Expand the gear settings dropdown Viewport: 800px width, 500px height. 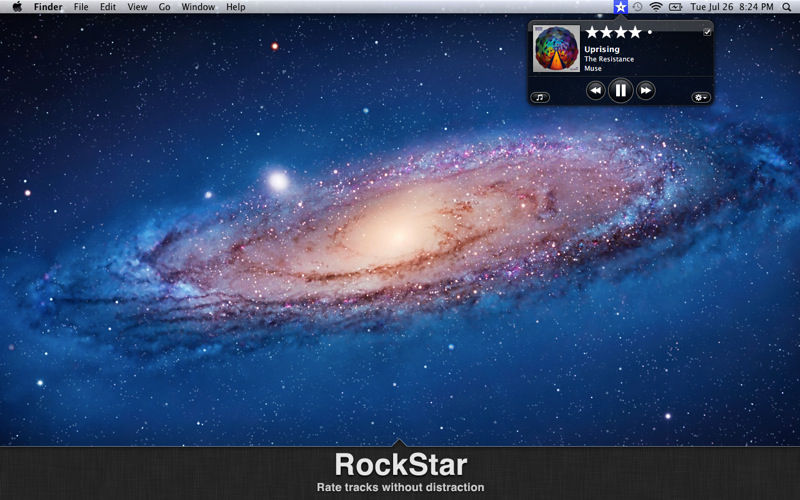[x=701, y=97]
